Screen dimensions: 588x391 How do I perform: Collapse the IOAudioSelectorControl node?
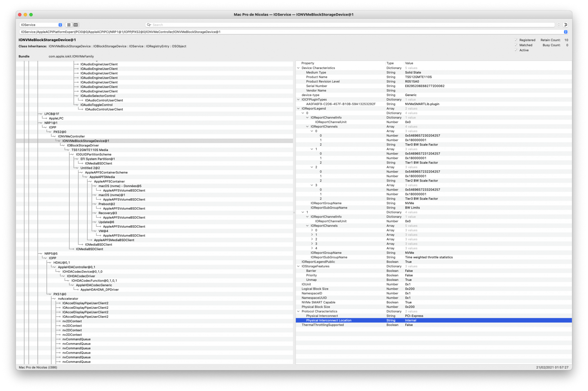click(x=77, y=96)
